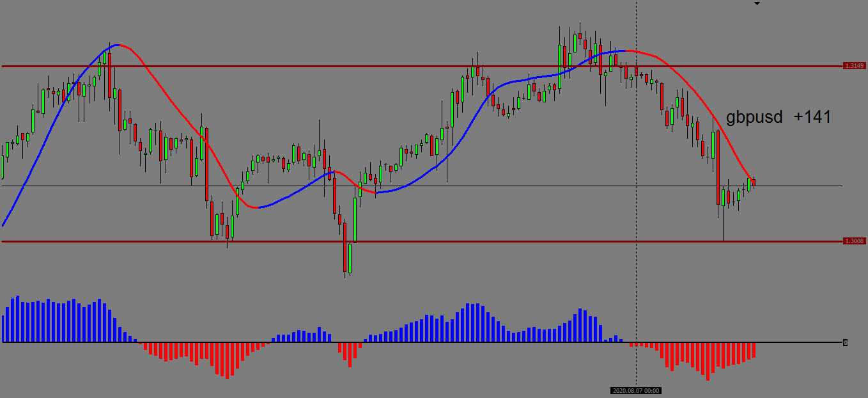Select the lower dark red support line
The width and height of the screenshot is (868, 398).
(447, 241)
